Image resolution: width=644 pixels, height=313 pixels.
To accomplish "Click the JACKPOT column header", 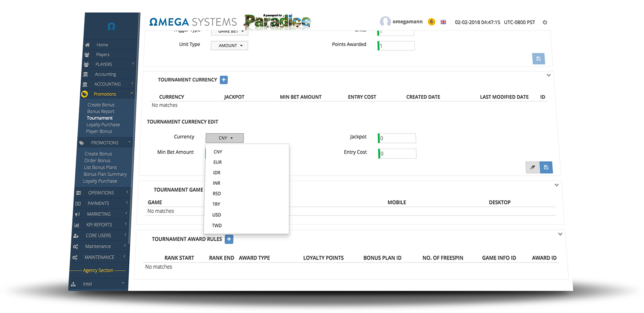I will (x=234, y=97).
